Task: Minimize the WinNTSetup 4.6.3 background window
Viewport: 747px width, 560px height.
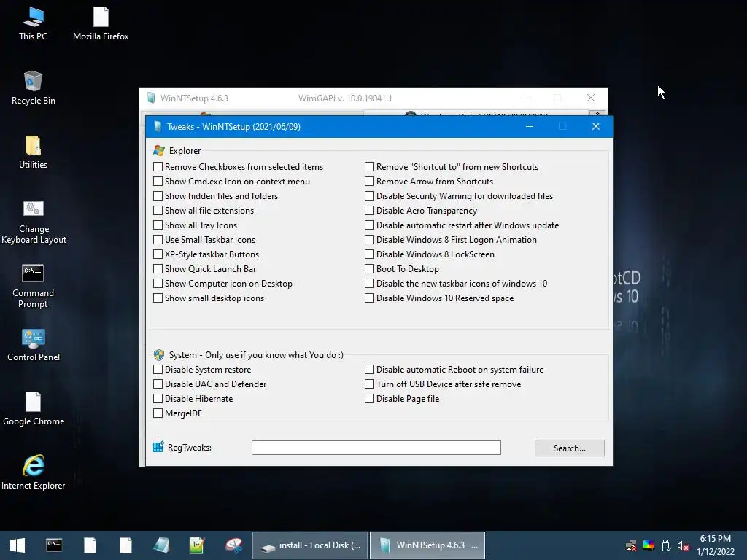Action: point(524,98)
